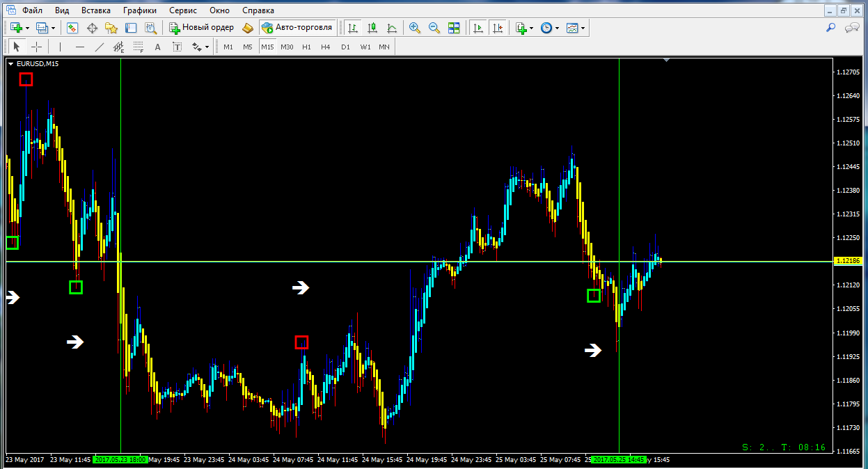Zoom out of the chart
This screenshot has height=469, width=868.
coord(434,28)
